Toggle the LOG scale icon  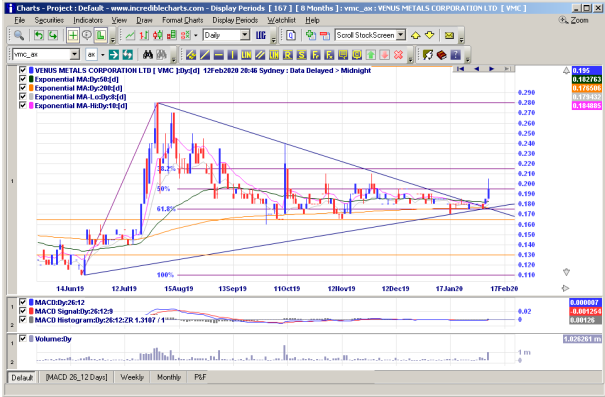[x=261, y=35]
